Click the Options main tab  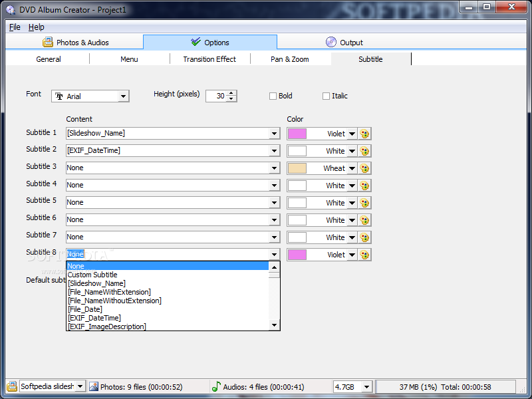210,43
